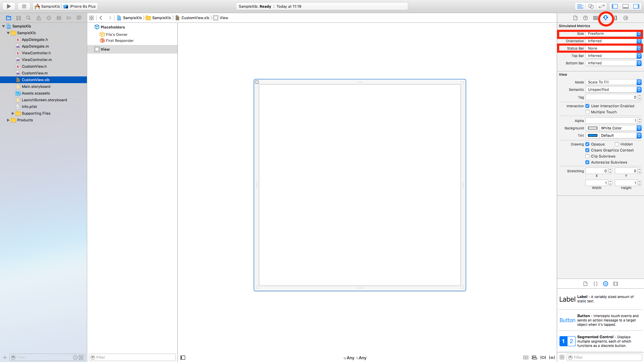Run the SampleXib project
The width and height of the screenshot is (644, 362).
coord(8,6)
